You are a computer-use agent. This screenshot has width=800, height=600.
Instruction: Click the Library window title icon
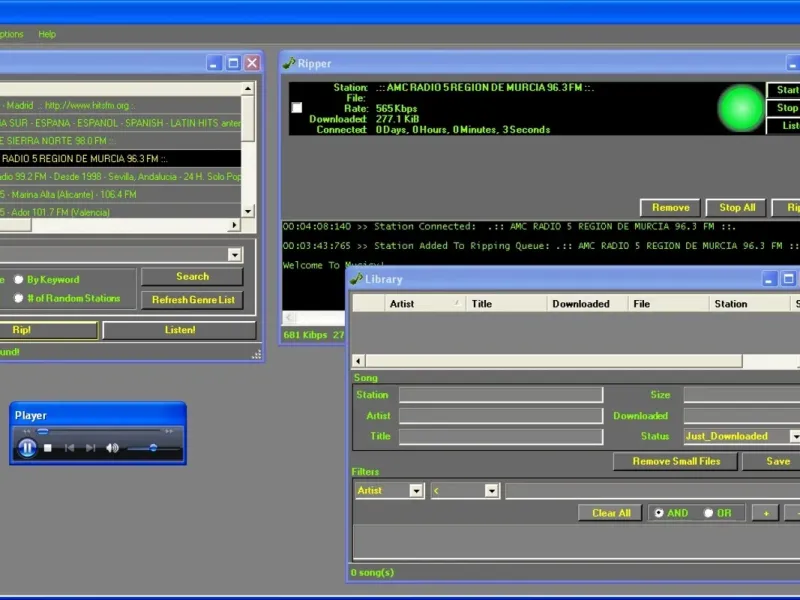tap(357, 279)
